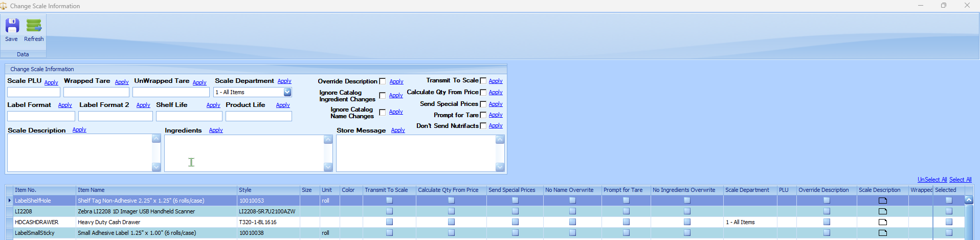Click the application scale icon in title bar

(x=4, y=6)
